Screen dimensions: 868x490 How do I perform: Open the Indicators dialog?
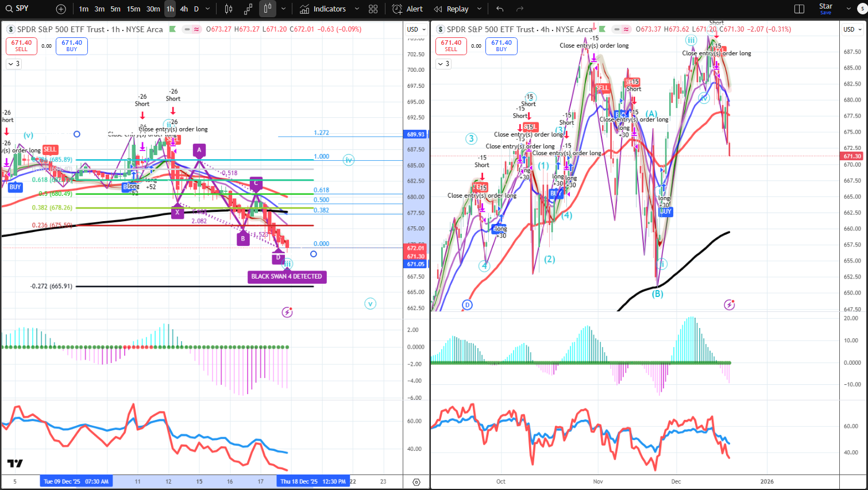click(x=323, y=9)
